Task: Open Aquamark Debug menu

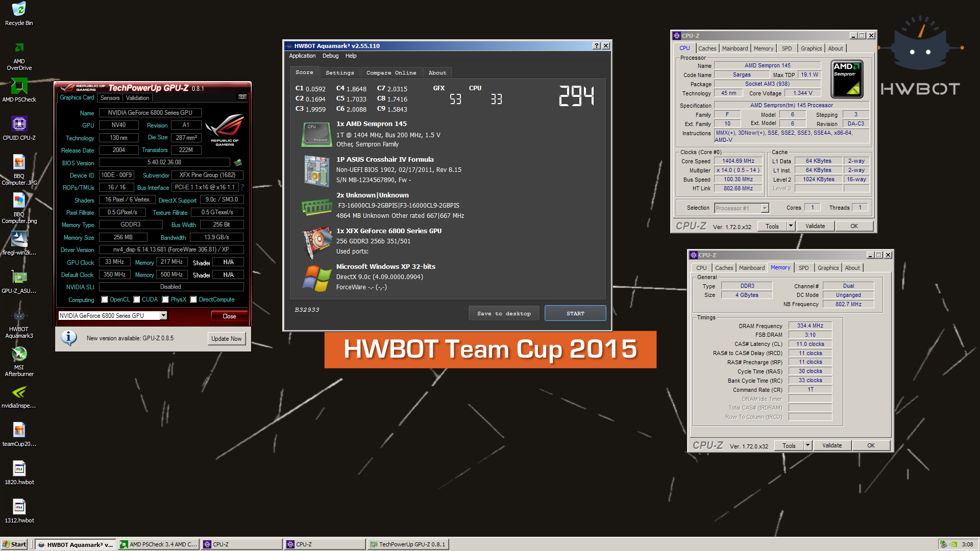Action: [330, 56]
